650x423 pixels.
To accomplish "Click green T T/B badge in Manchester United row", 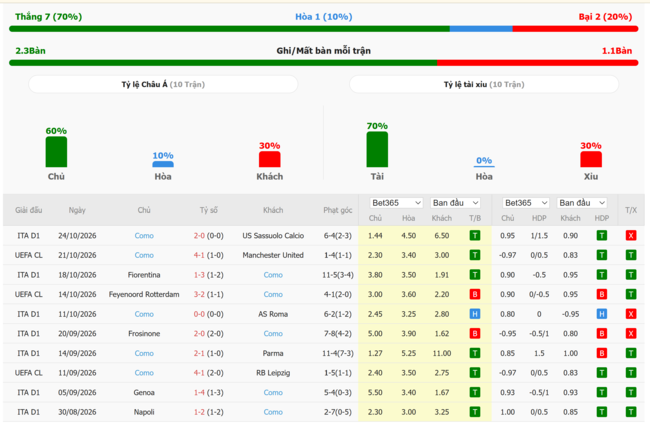I will (x=475, y=255).
